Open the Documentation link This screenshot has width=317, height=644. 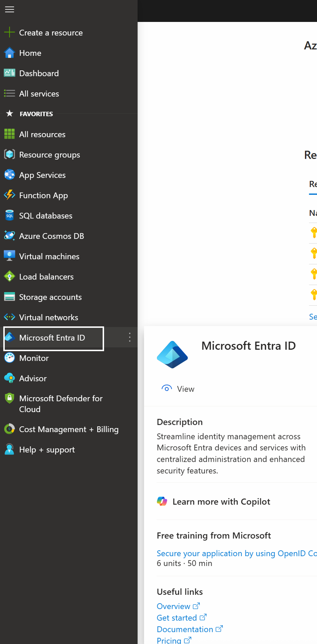pos(185,629)
